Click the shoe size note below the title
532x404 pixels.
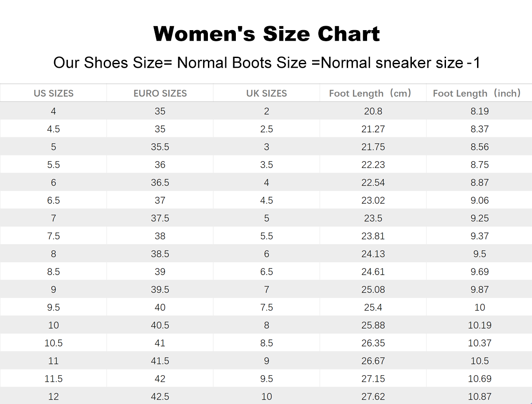(266, 63)
